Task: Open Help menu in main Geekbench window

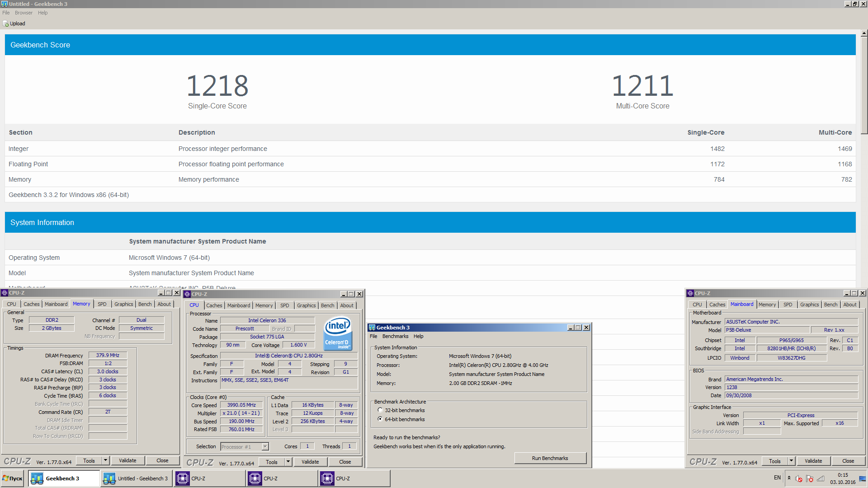Action: [43, 13]
